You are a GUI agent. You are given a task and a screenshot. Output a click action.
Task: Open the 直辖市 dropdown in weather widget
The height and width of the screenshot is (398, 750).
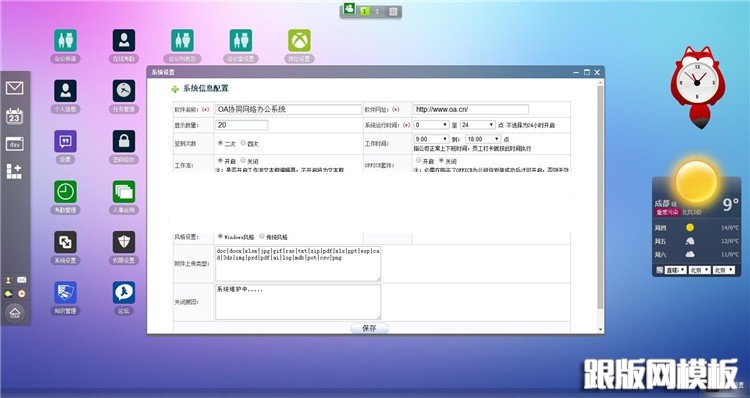(676, 270)
